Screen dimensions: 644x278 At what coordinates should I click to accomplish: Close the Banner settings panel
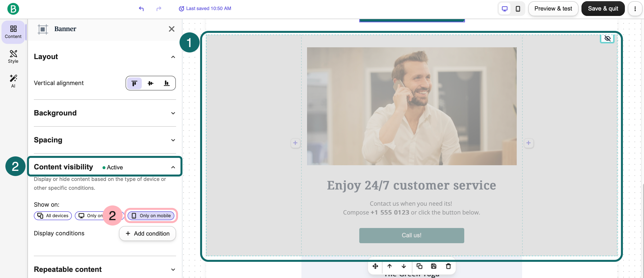coord(171,29)
